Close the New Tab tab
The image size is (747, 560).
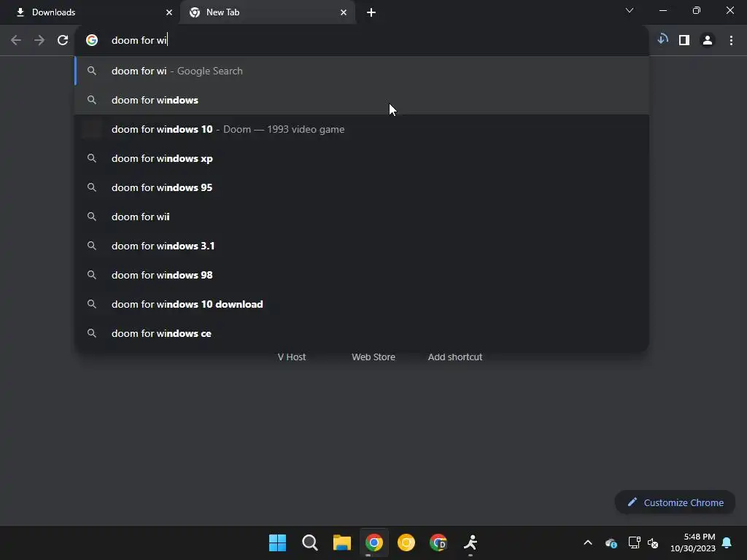(x=344, y=12)
